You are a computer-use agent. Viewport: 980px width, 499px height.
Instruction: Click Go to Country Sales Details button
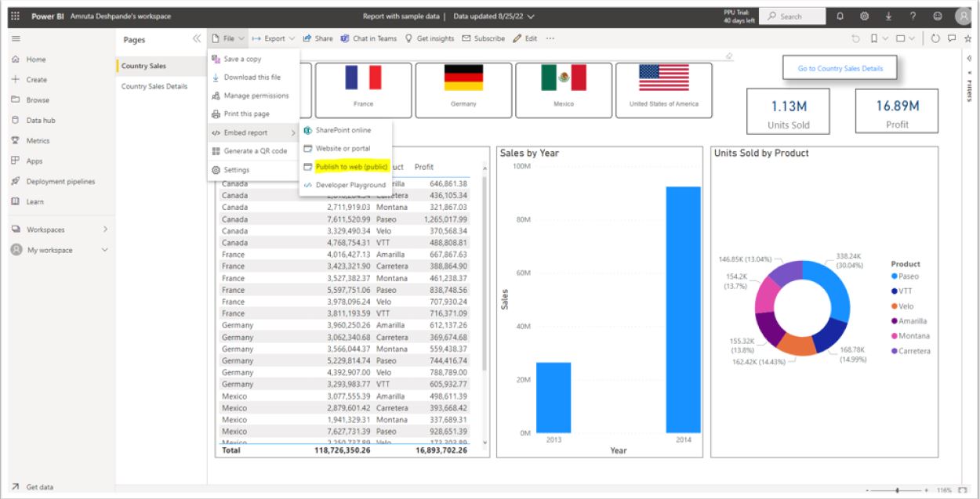coord(840,68)
